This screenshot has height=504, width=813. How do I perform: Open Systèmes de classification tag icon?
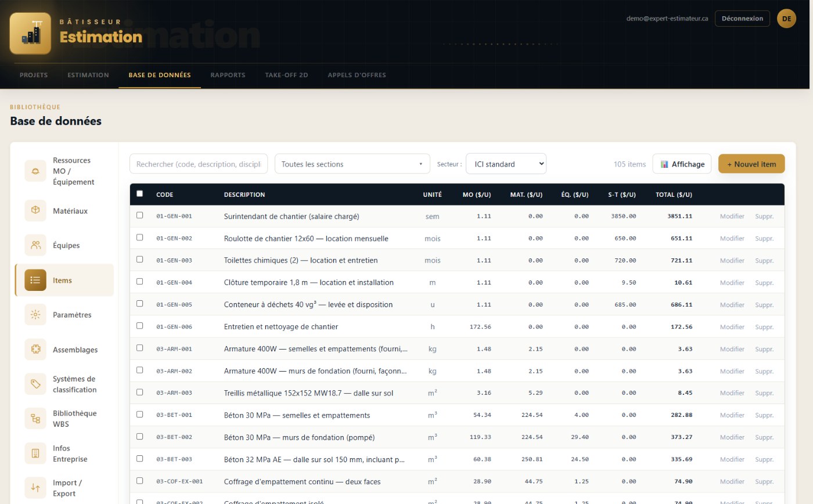(35, 384)
